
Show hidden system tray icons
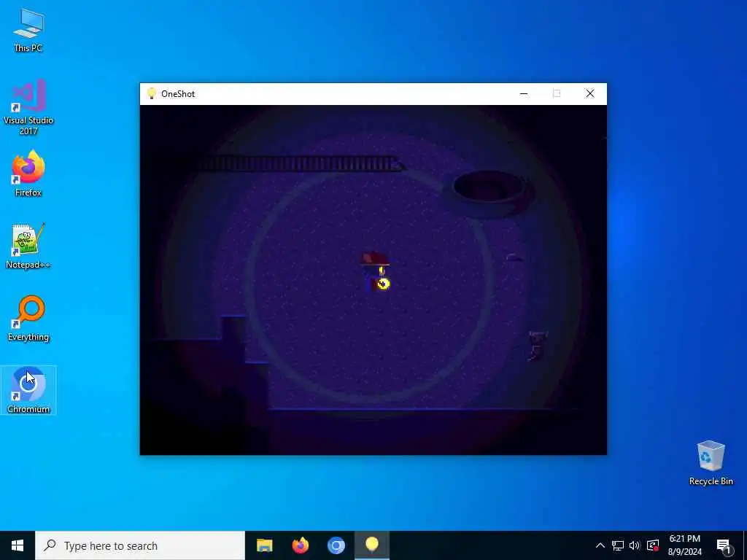(x=600, y=545)
